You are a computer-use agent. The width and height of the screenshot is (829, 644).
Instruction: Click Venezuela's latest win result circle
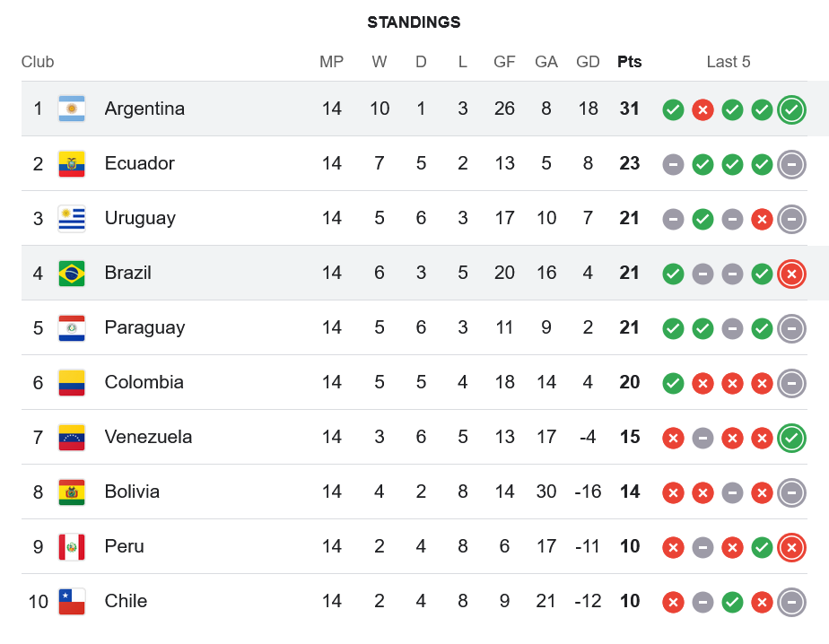(791, 438)
